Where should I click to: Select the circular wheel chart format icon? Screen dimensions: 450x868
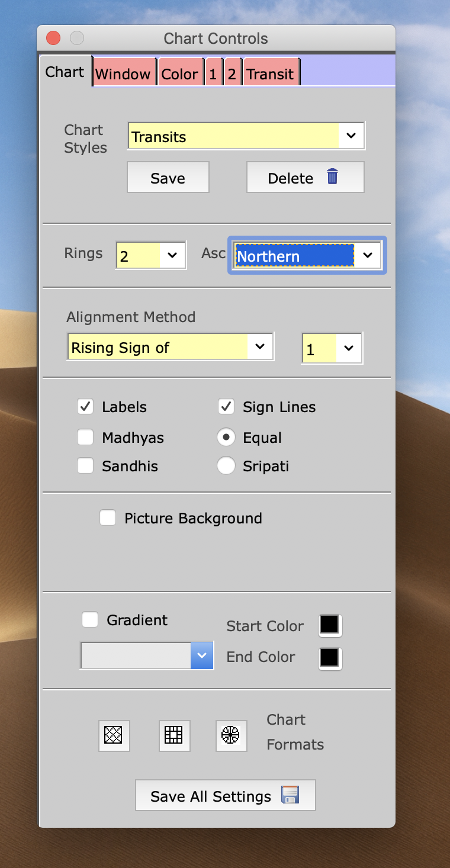coord(231,735)
